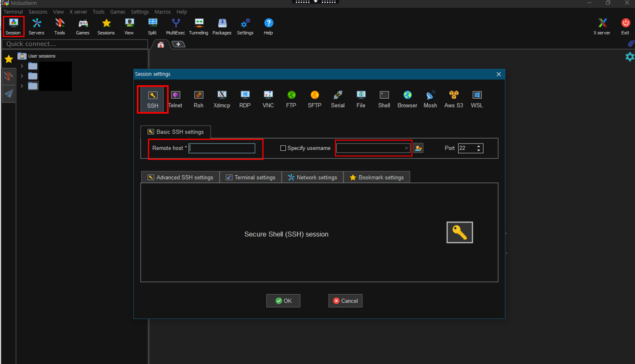The image size is (635, 364).
Task: Increase the Port number with up arrow
Action: (478, 146)
